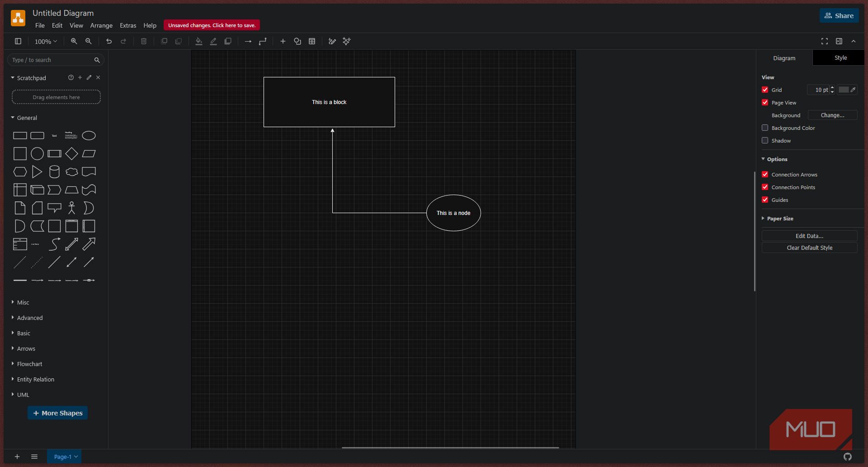Click the grid color swatch
The image size is (868, 467).
844,90
